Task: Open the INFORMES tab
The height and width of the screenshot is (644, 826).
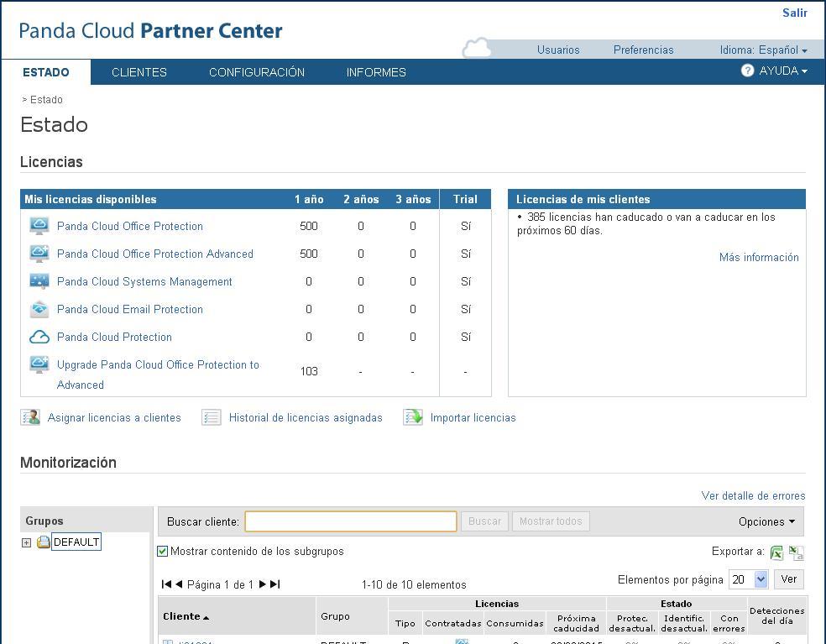Action: 376,72
